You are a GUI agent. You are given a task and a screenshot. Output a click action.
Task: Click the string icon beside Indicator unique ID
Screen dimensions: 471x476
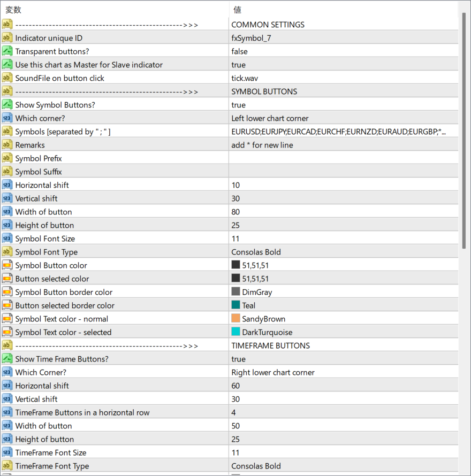point(7,38)
